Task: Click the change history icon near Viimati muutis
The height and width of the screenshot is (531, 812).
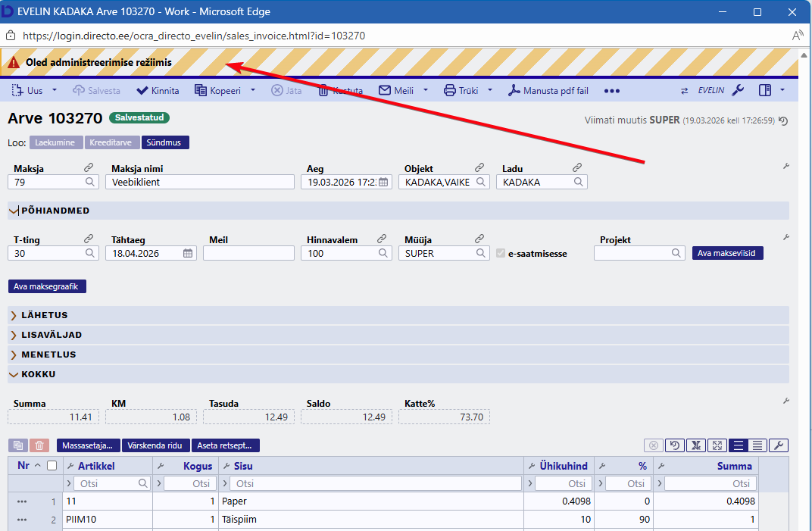Action: (x=783, y=120)
